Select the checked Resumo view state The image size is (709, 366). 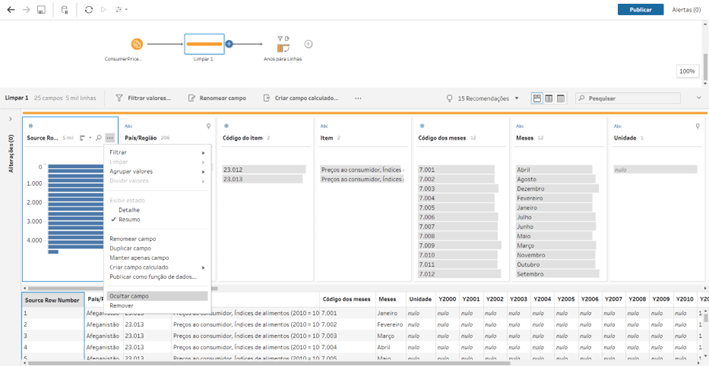point(157,219)
